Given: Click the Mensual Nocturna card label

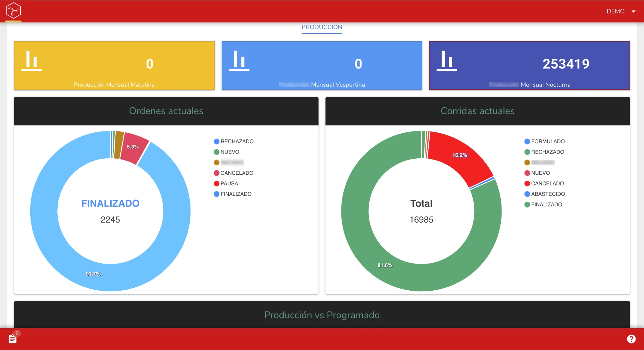Looking at the screenshot, I should point(545,85).
